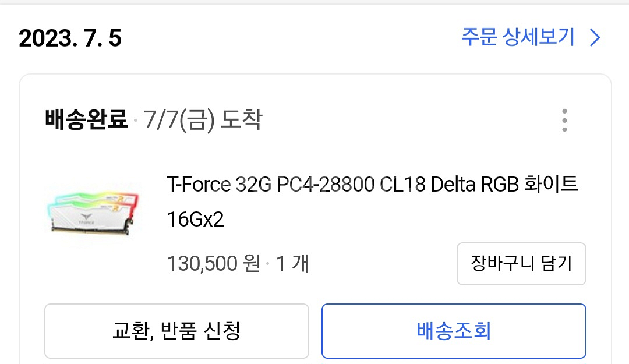Click the 7/7(금) 도착 arrival text
The image size is (629, 364).
[x=202, y=121]
